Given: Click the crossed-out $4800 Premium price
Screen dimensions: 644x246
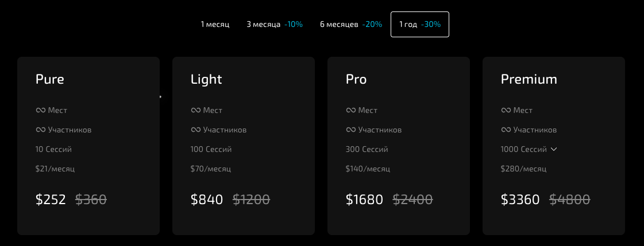Looking at the screenshot, I should (x=570, y=200).
